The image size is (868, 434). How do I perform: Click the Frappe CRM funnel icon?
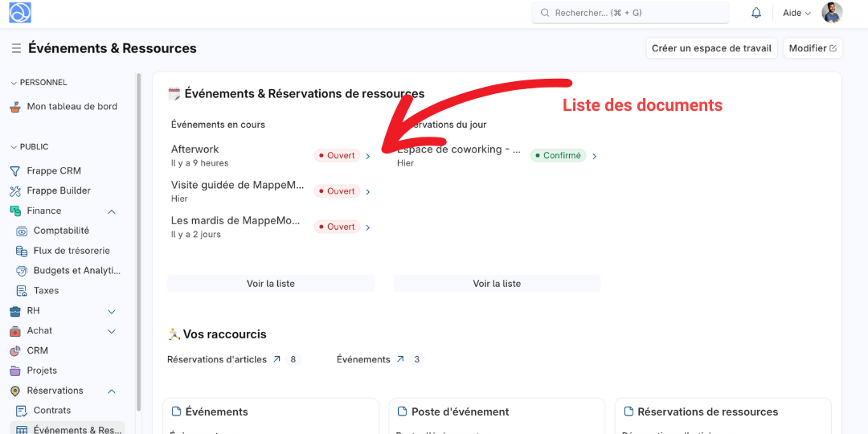(15, 171)
